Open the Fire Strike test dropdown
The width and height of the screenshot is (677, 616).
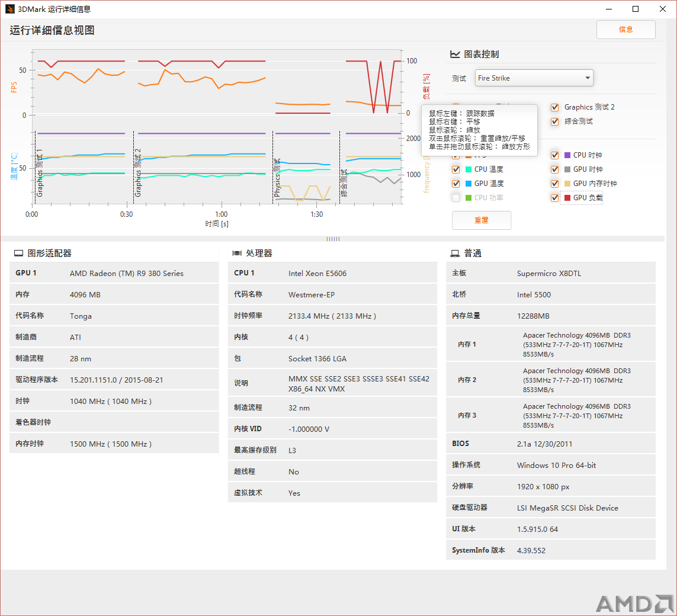tap(534, 78)
